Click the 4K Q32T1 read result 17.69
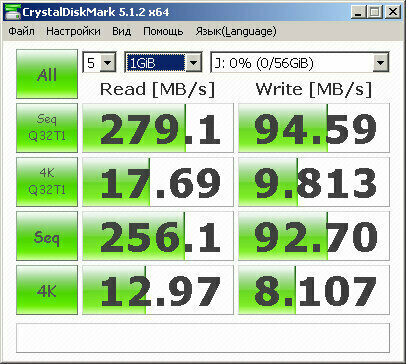Viewport: 406px width, 364px height. [x=158, y=182]
